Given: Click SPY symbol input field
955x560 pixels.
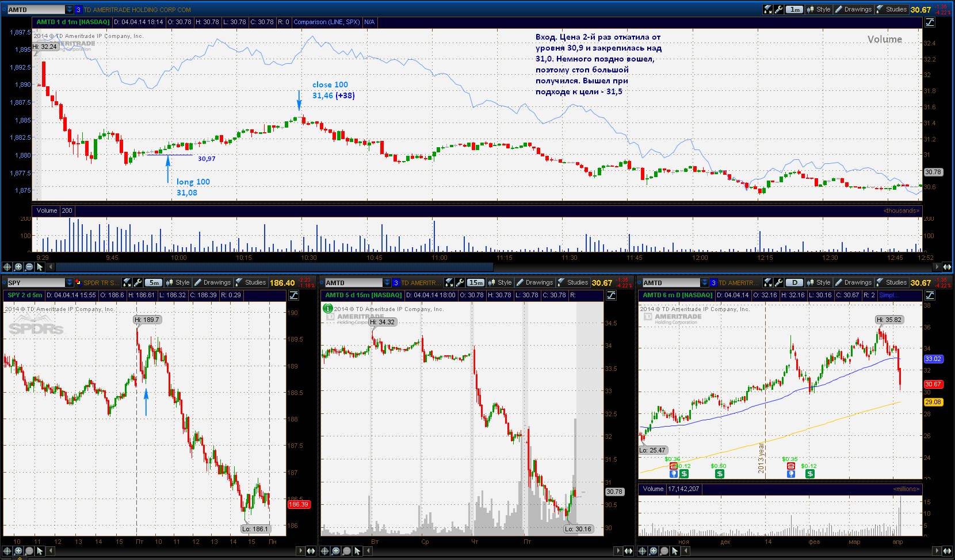Looking at the screenshot, I should [36, 282].
